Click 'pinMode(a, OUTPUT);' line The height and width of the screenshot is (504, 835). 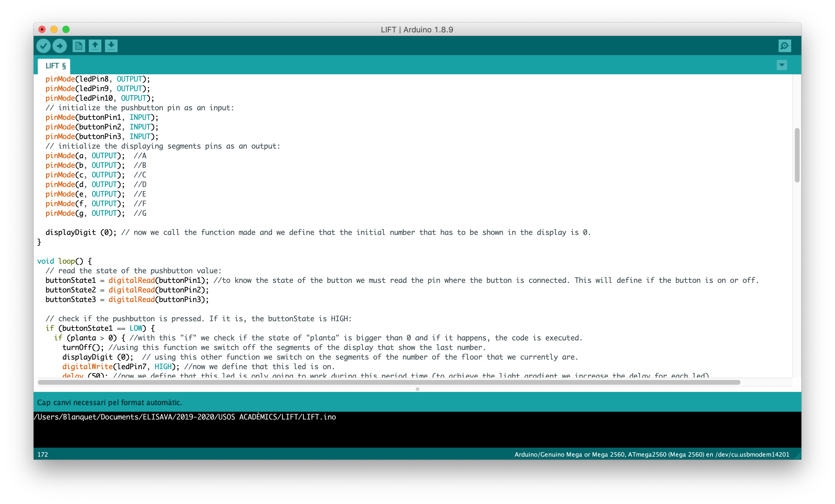96,156
